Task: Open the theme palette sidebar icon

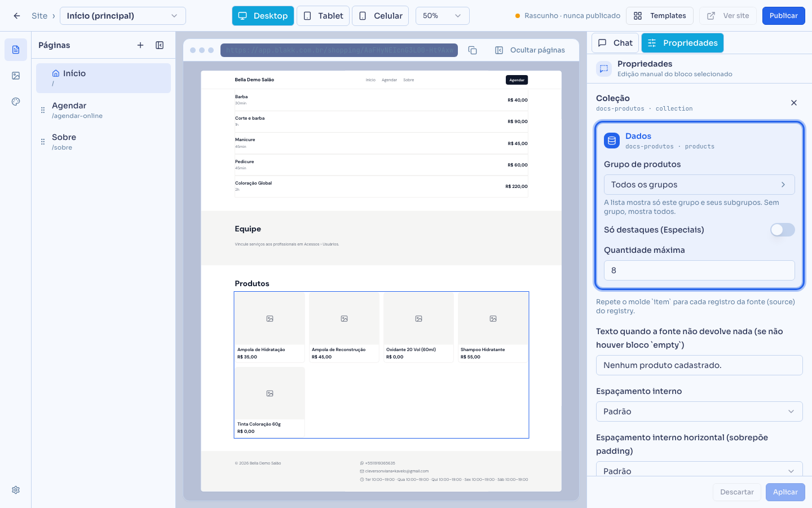Action: coord(16,102)
